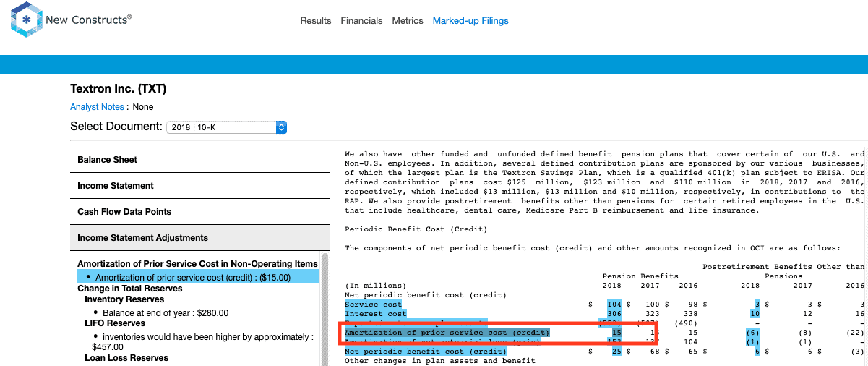Click Amortization of Prior Service Cost in Non-Operating Items heading
Viewport: 868px width, 366px height.
pos(197,264)
